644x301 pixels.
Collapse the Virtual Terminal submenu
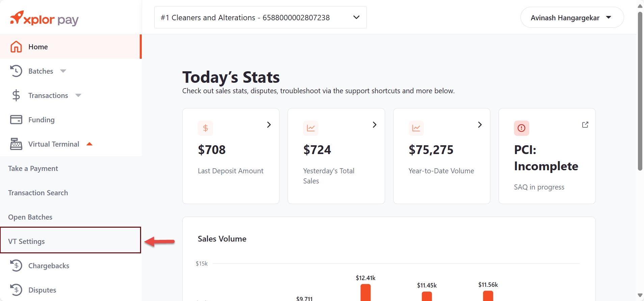[x=89, y=144]
